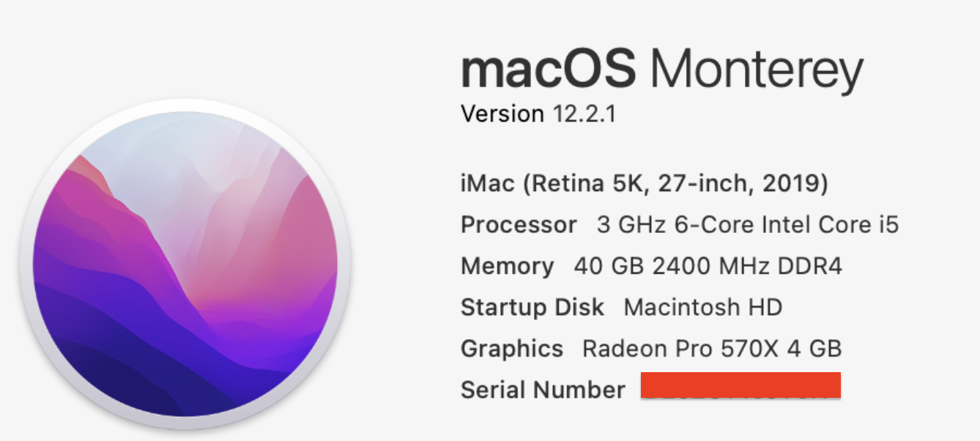The width and height of the screenshot is (980, 441).
Task: Click the "Version" label under the title
Action: pos(502,114)
